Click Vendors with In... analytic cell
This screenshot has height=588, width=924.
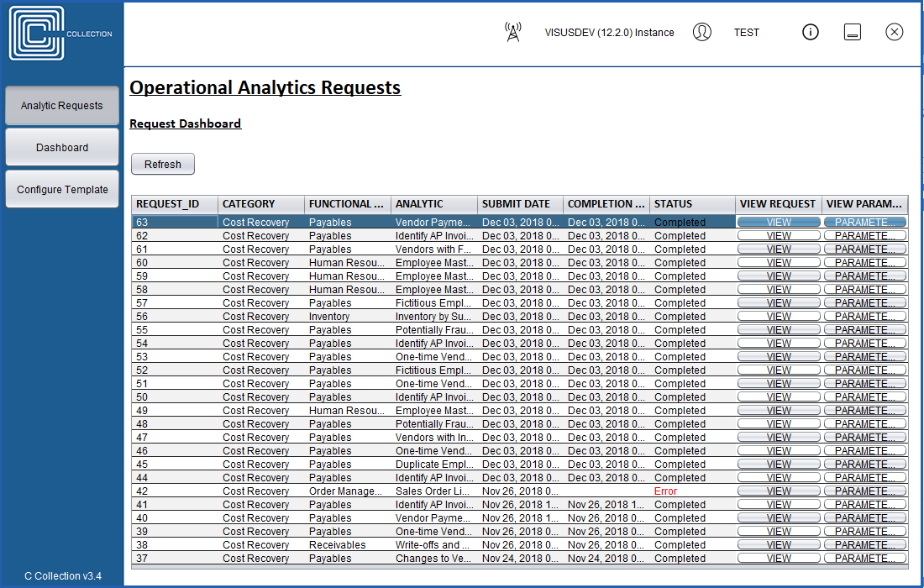(x=433, y=438)
